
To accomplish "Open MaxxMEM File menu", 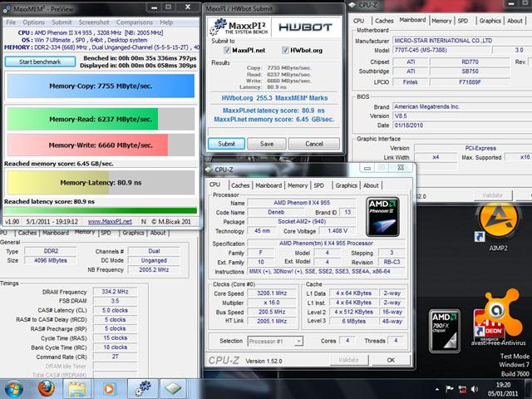I will tap(11, 22).
